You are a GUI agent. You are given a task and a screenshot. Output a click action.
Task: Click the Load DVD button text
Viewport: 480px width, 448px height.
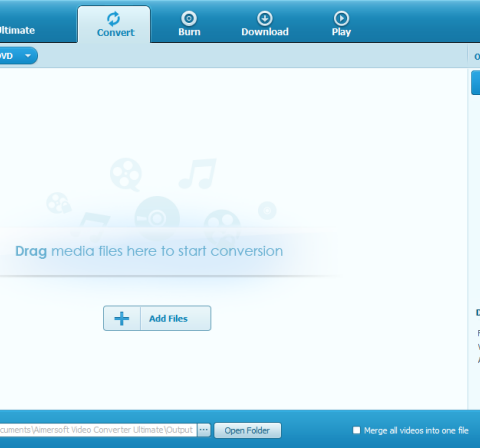pyautogui.click(x=6, y=56)
